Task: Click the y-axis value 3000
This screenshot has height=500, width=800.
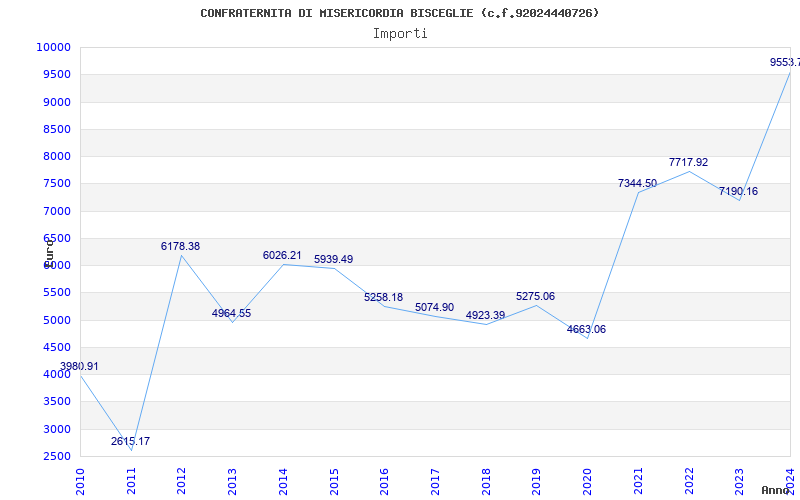Action: 57,429
